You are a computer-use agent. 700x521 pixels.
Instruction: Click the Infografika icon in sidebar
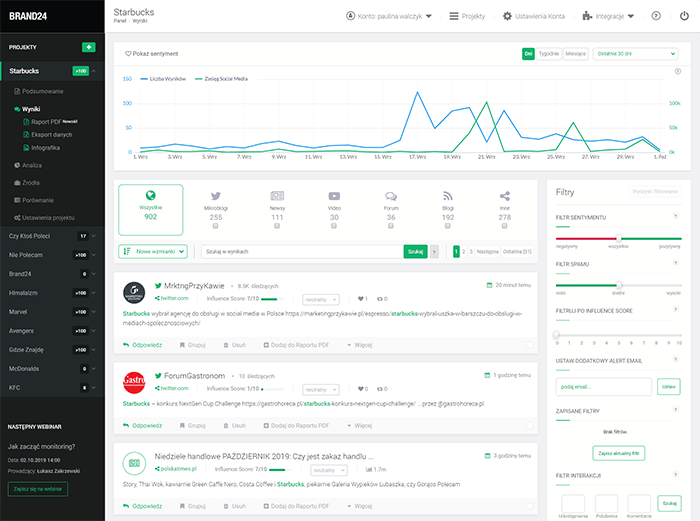26,148
